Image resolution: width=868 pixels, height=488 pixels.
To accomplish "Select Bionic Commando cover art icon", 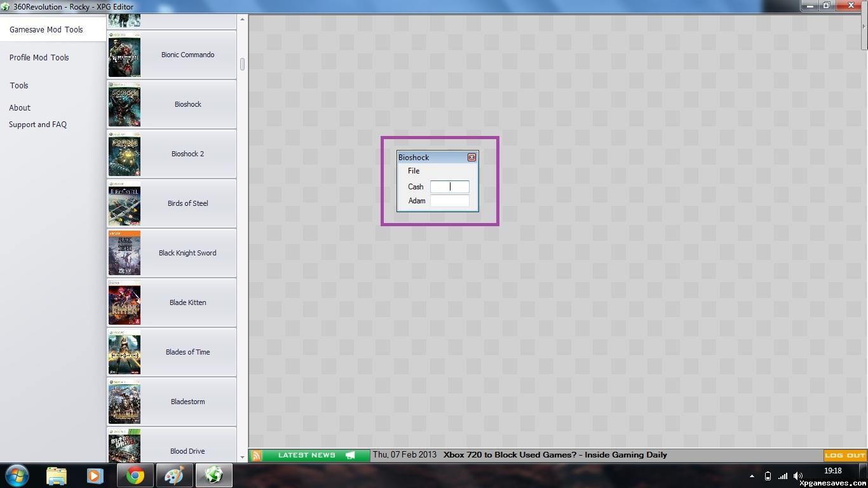I will tap(124, 55).
